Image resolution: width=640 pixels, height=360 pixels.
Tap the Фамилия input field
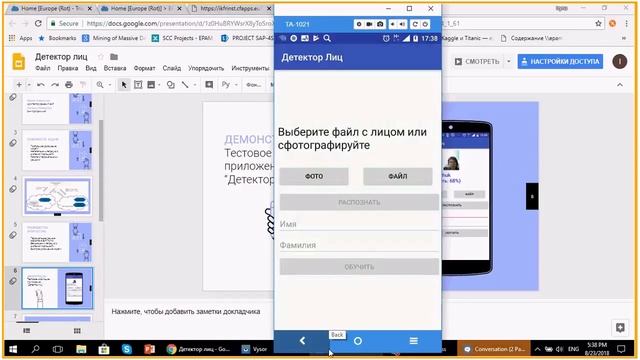coord(359,245)
